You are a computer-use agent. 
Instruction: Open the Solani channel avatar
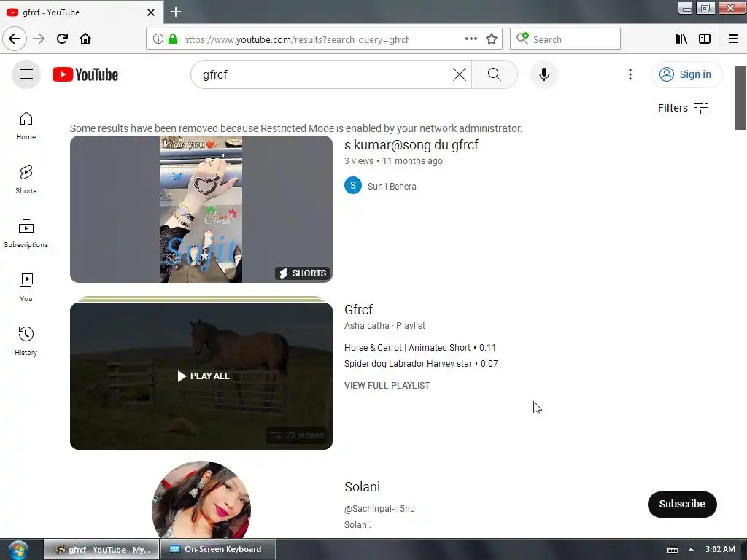pyautogui.click(x=201, y=500)
